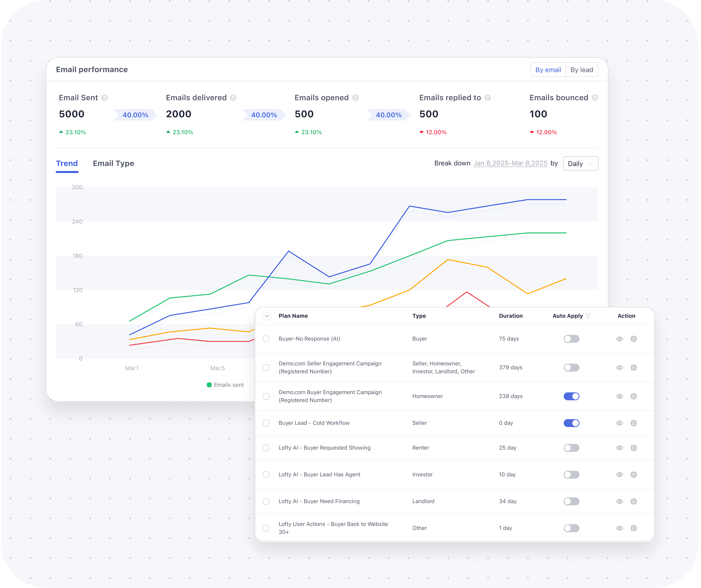
Task: Preview Buyer Requested Showing plan eye icon
Action: tap(620, 448)
